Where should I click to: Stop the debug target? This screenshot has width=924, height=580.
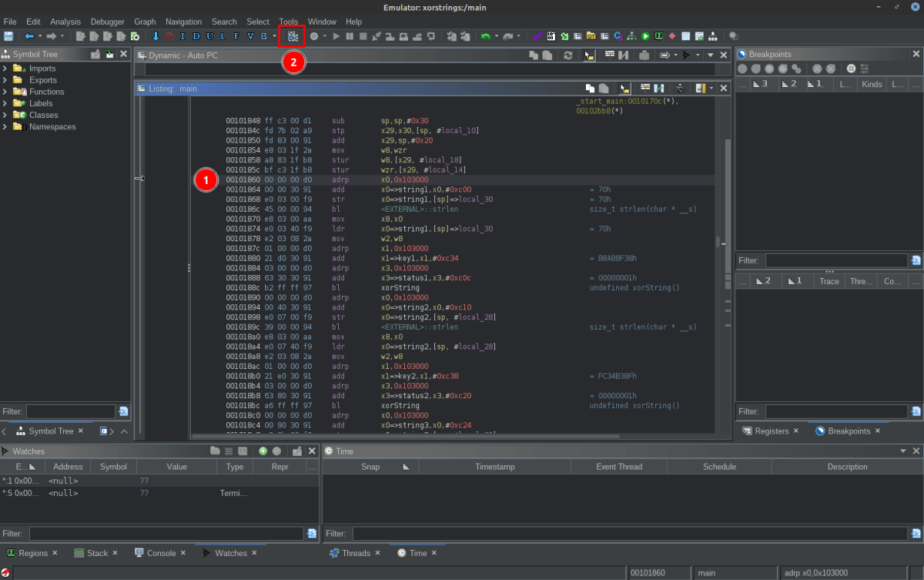click(363, 36)
